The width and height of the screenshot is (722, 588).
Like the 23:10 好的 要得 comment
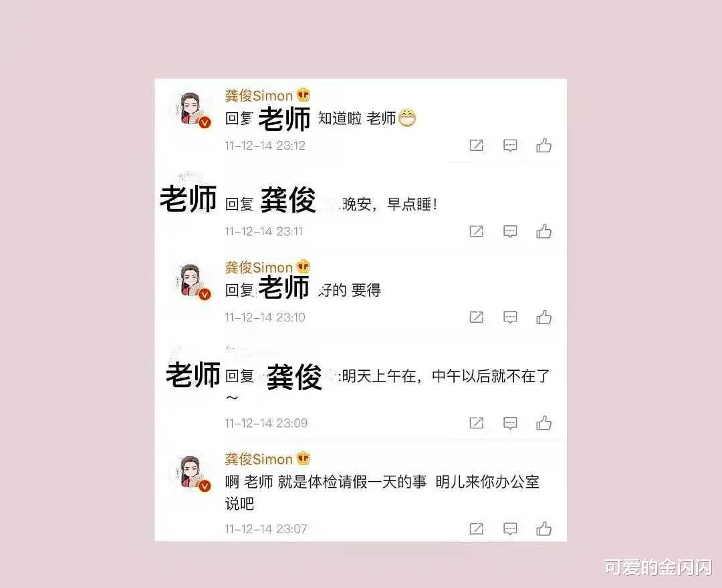click(x=544, y=317)
